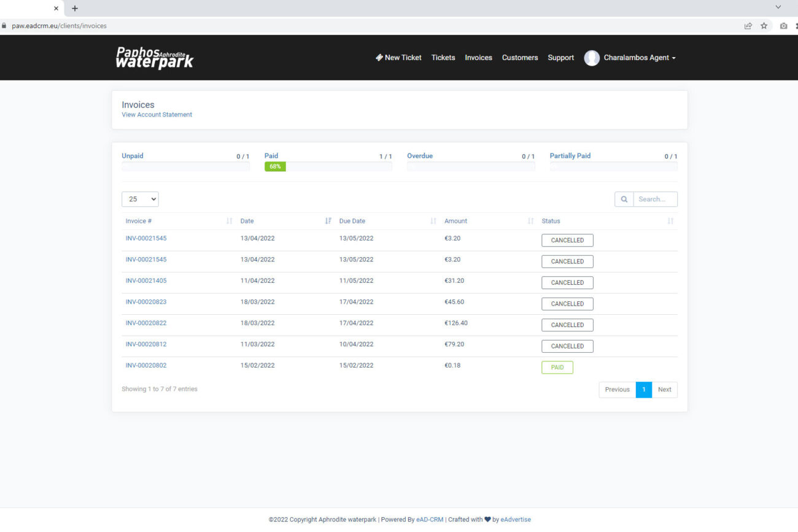Expand the Charalambos Agent account menu
This screenshot has width=798, height=532.
639,58
